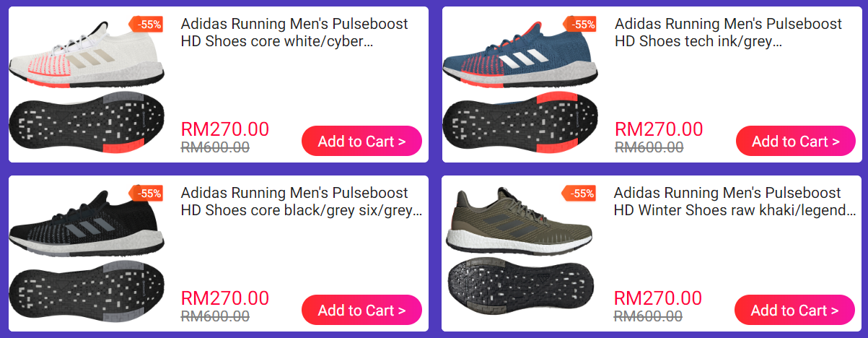Viewport: 868px width, 338px height.
Task: Click the crossed-out RM600.00 on blue shoe
Action: tap(649, 147)
